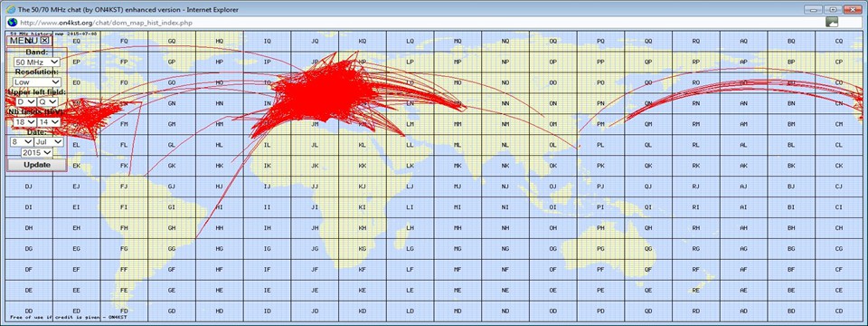Click the broken page icon right of address bar
This screenshot has width=868, height=326.
coord(832,22)
